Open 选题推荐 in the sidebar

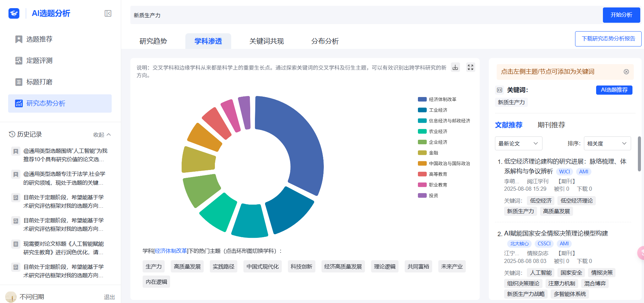click(39, 39)
